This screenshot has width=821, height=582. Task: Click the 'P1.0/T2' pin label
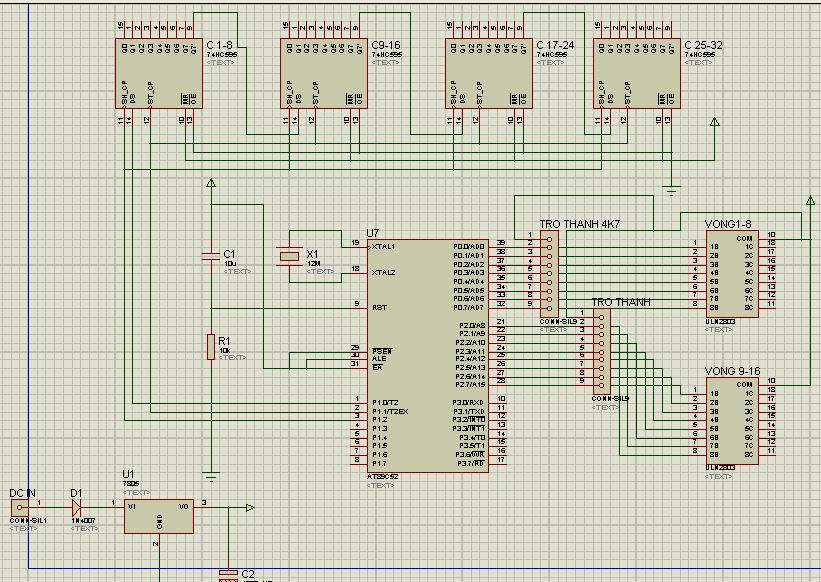coord(385,403)
